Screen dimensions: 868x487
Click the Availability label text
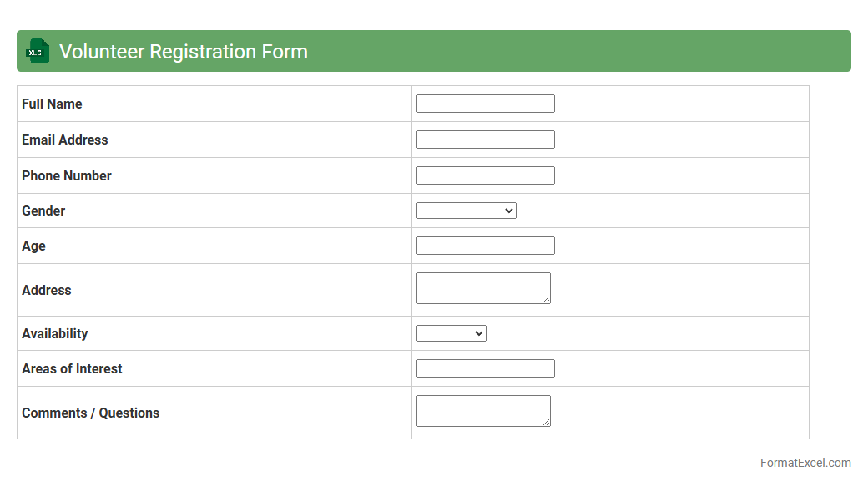point(55,333)
